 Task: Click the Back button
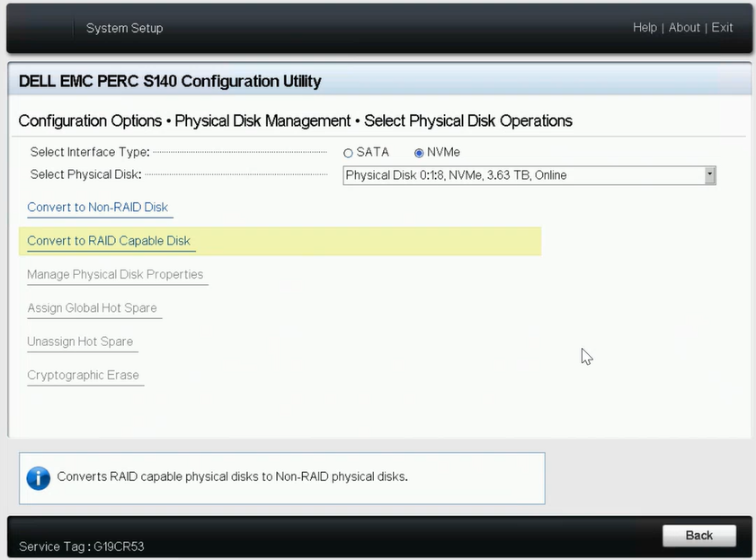pyautogui.click(x=699, y=536)
